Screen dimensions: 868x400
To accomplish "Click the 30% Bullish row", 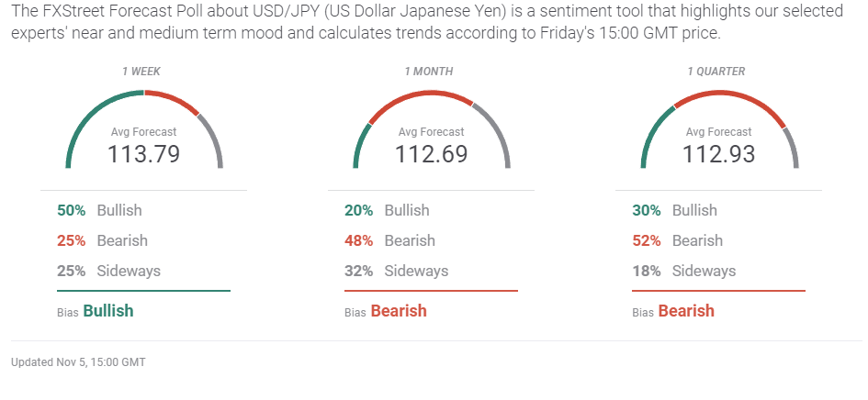I will 674,210.
